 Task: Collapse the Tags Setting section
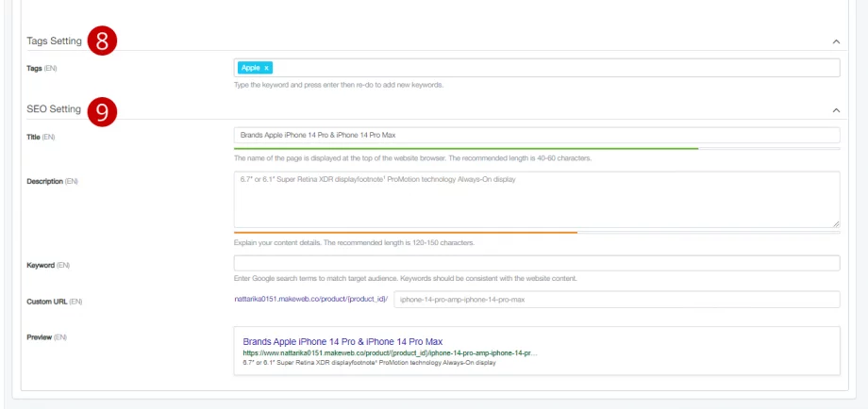pos(836,41)
